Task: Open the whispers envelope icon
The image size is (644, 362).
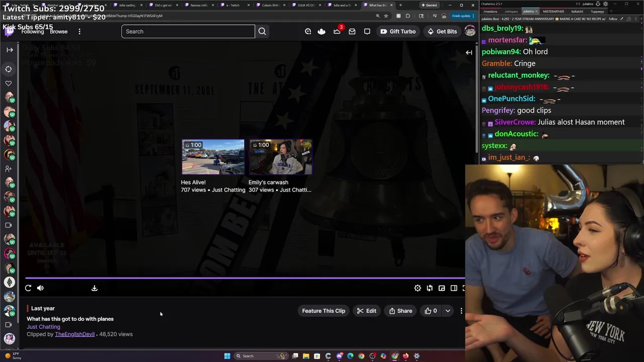Action: (x=352, y=31)
